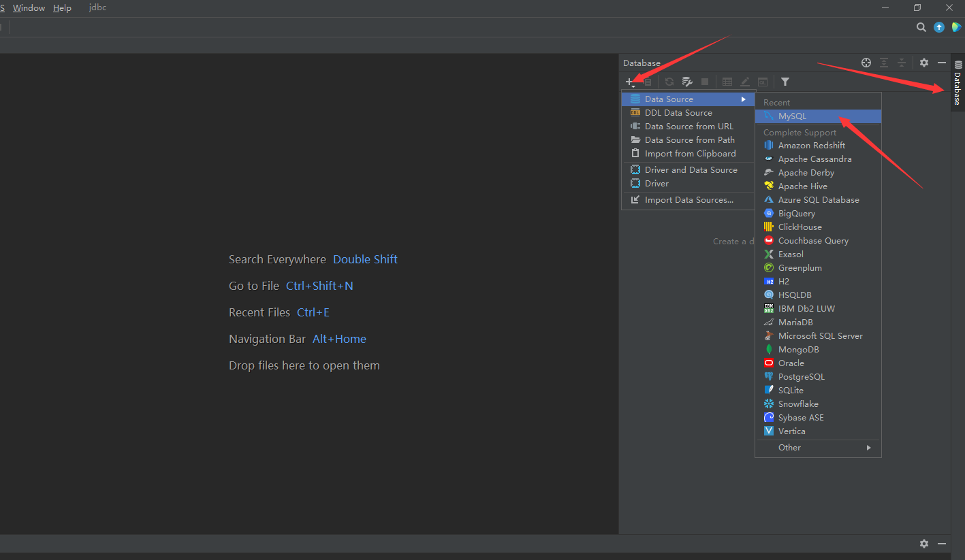Select Import from Clipboard

click(x=689, y=154)
